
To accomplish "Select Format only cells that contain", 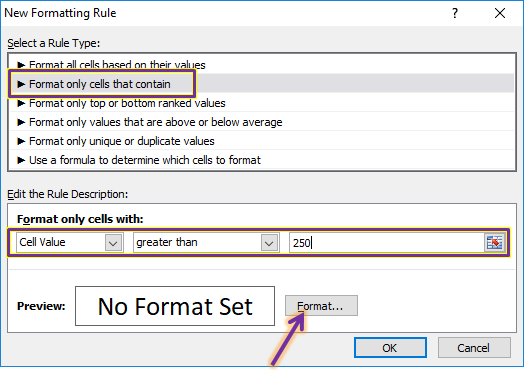I will [262, 84].
